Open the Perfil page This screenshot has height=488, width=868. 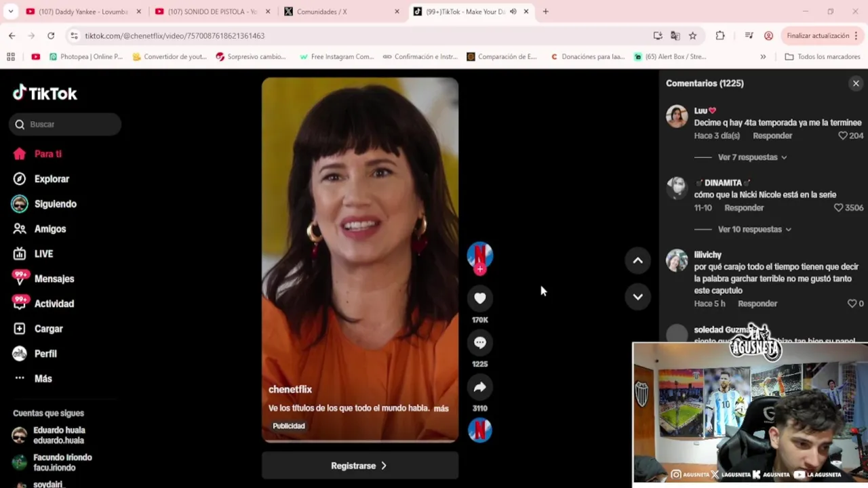point(35,354)
